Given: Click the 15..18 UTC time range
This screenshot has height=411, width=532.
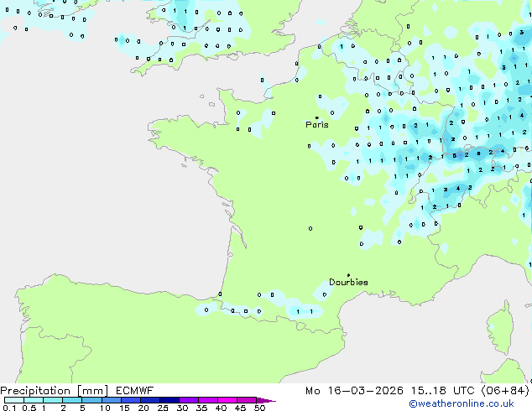Looking at the screenshot, I should coord(442,391).
